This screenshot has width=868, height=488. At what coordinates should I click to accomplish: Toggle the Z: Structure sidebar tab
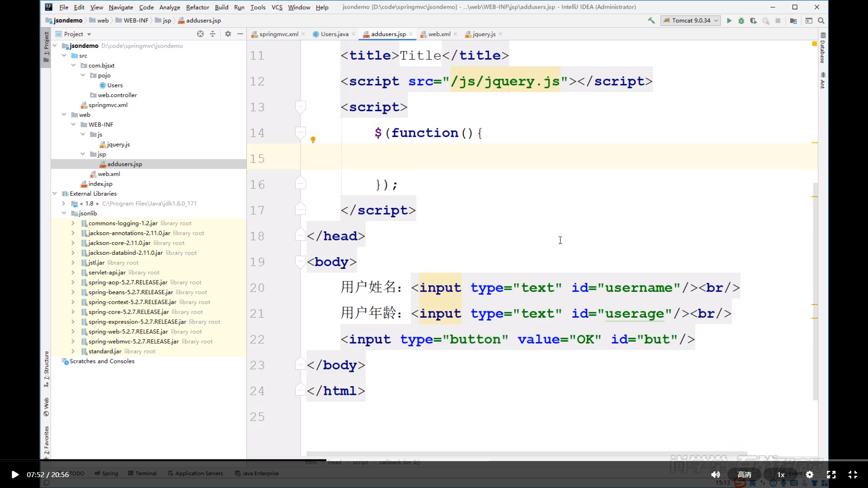[x=46, y=369]
